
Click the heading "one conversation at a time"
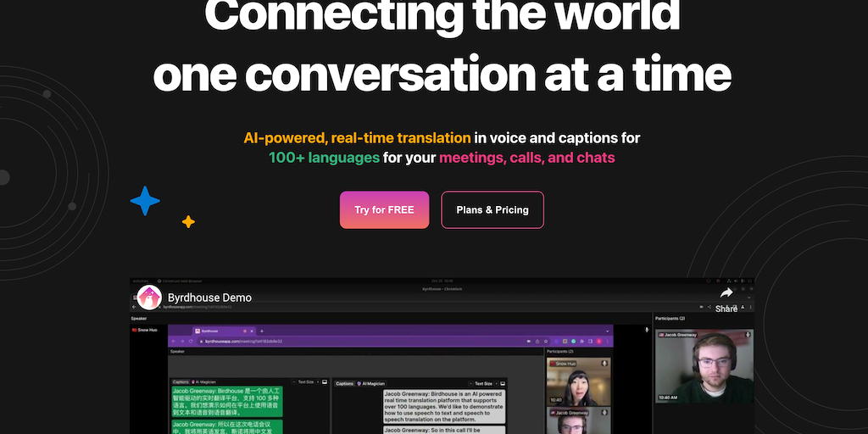point(442,75)
